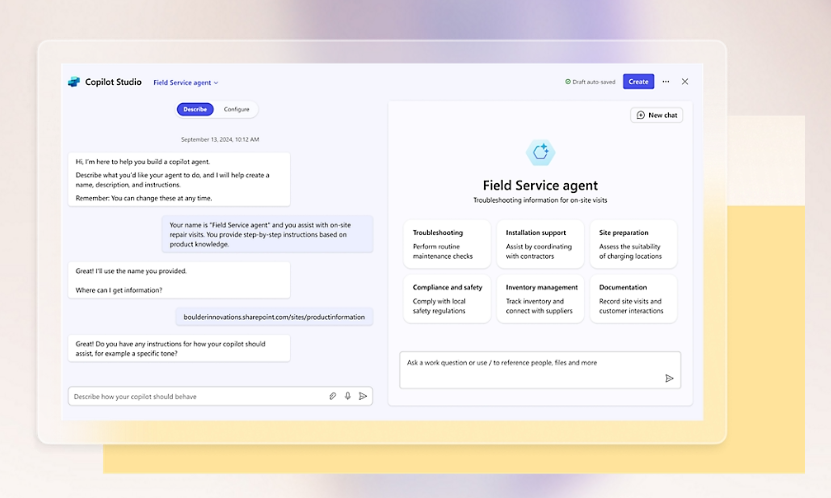Screen dimensions: 831x498
Task: Open the more options ellipsis menu
Action: pos(666,82)
